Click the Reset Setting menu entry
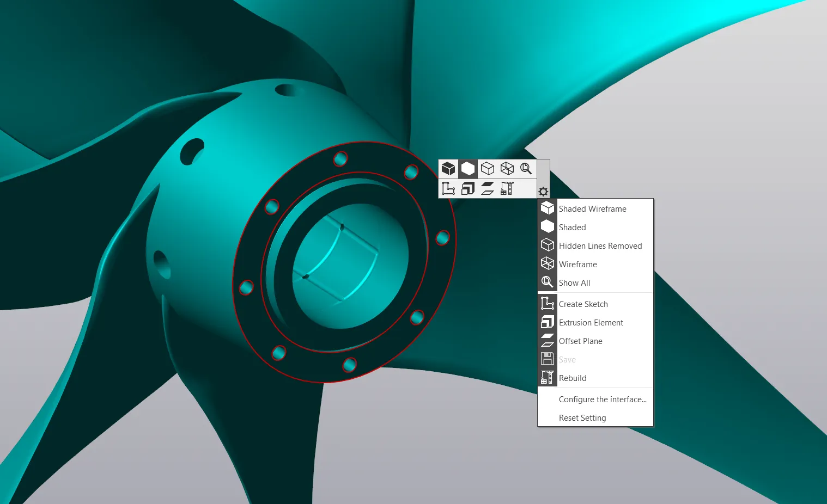The height and width of the screenshot is (504, 827). tap(595, 418)
